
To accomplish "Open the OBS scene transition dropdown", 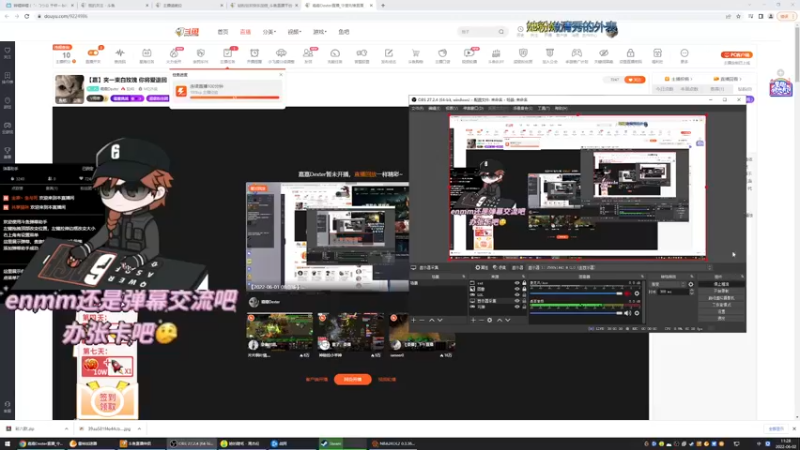I will point(667,284).
